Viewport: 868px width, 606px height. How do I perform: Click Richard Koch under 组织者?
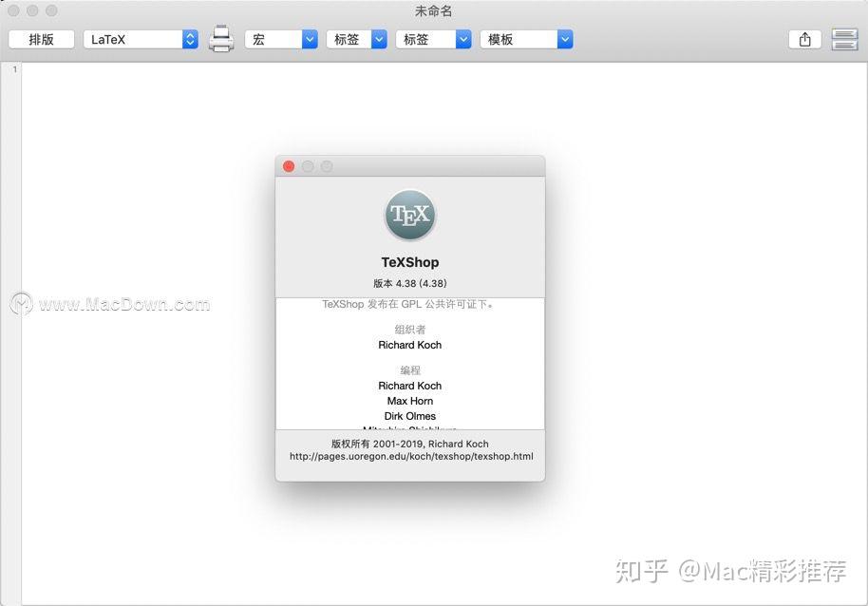click(410, 345)
